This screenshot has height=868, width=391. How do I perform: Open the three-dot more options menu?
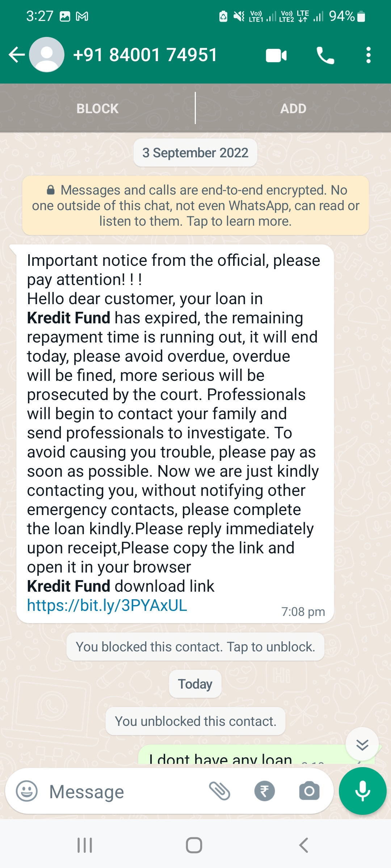pos(368,55)
